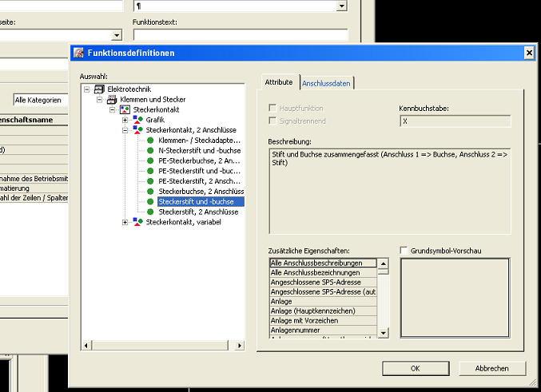Click right arrow of tree horizontal scrollbar
This screenshot has height=392, width=541.
click(240, 345)
